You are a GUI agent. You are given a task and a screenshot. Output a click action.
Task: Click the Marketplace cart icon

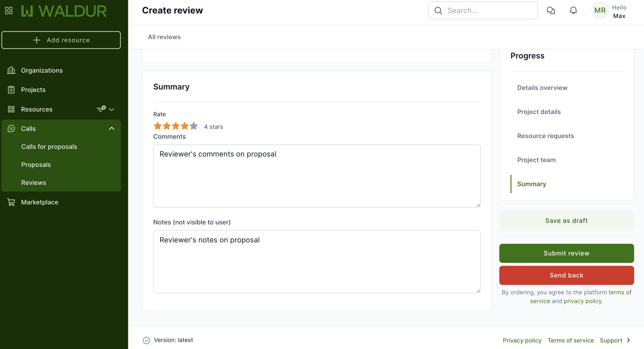11,202
